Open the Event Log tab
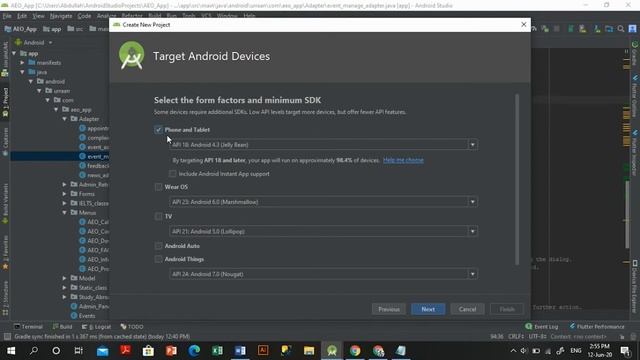The width and height of the screenshot is (640, 360). click(542, 327)
